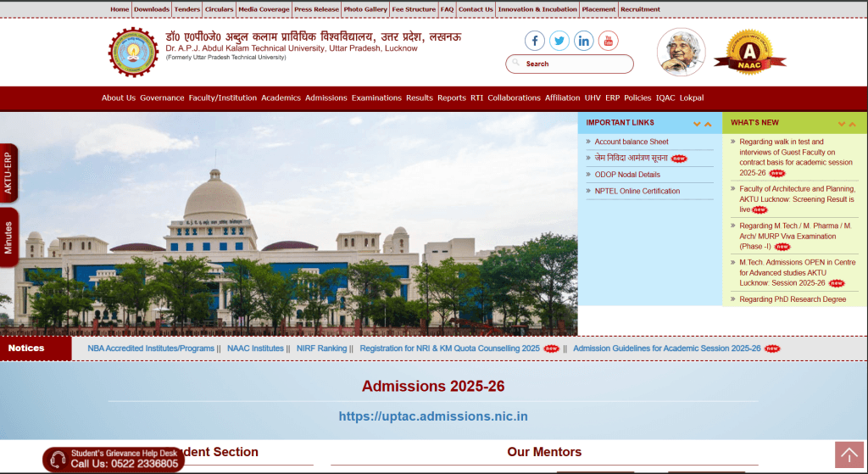Click the AKTU university logo

tap(133, 52)
